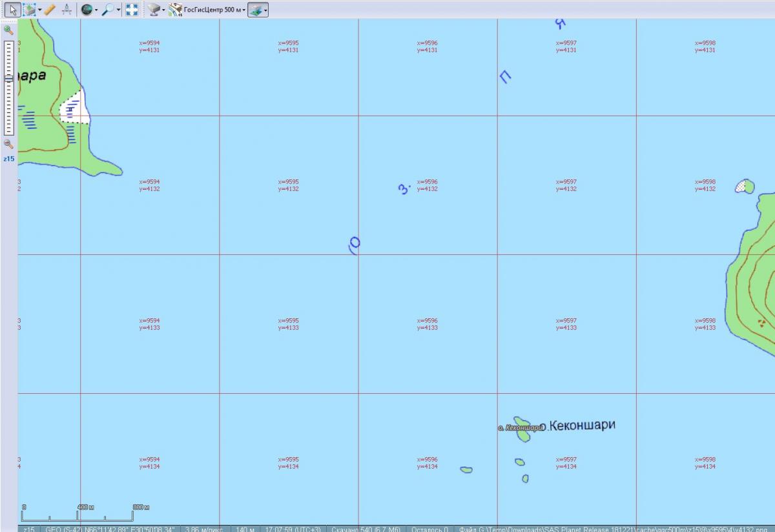Click the z15 zoom level label
This screenshot has height=532, width=775.
8,158
